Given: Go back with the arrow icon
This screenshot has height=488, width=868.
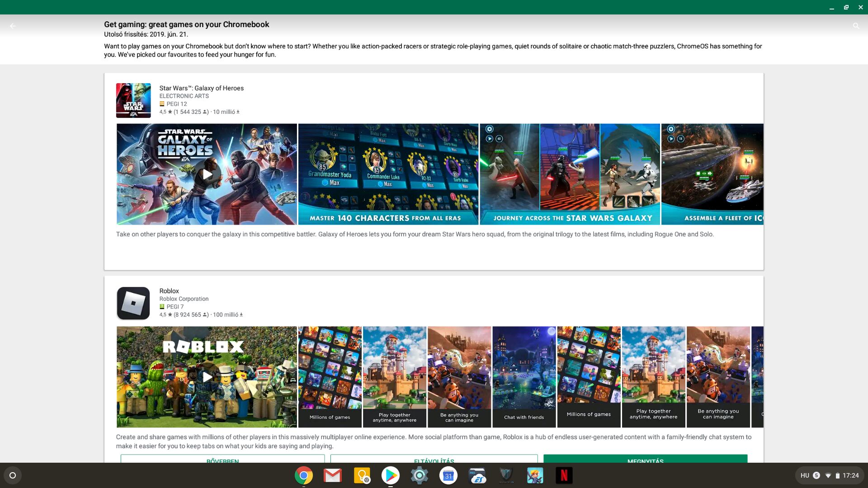Looking at the screenshot, I should [13, 26].
